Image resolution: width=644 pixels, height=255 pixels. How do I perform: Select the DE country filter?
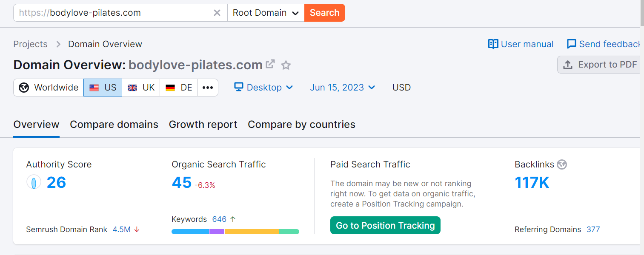click(x=178, y=87)
